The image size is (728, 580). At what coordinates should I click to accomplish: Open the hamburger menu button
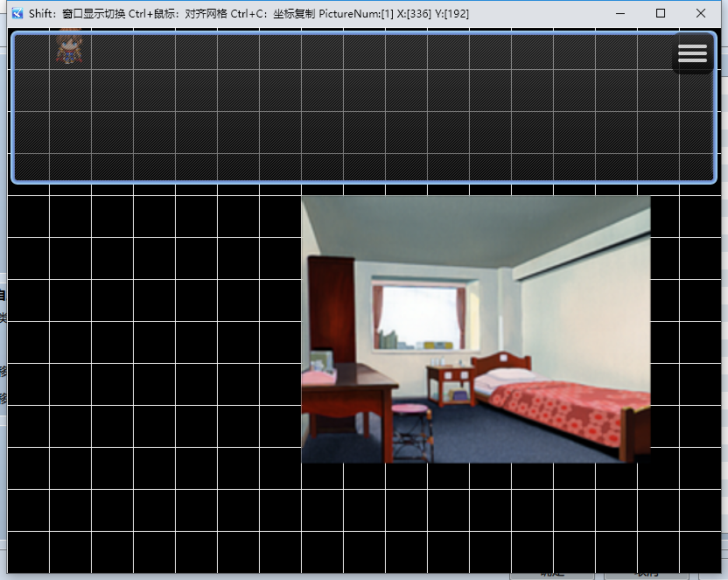[x=692, y=53]
